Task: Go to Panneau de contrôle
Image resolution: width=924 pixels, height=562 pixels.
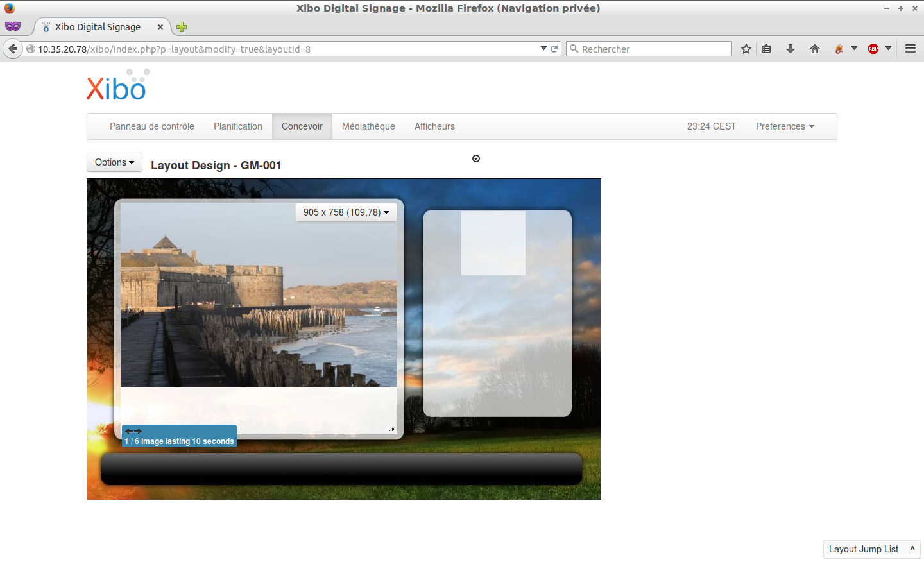Action: (151, 126)
